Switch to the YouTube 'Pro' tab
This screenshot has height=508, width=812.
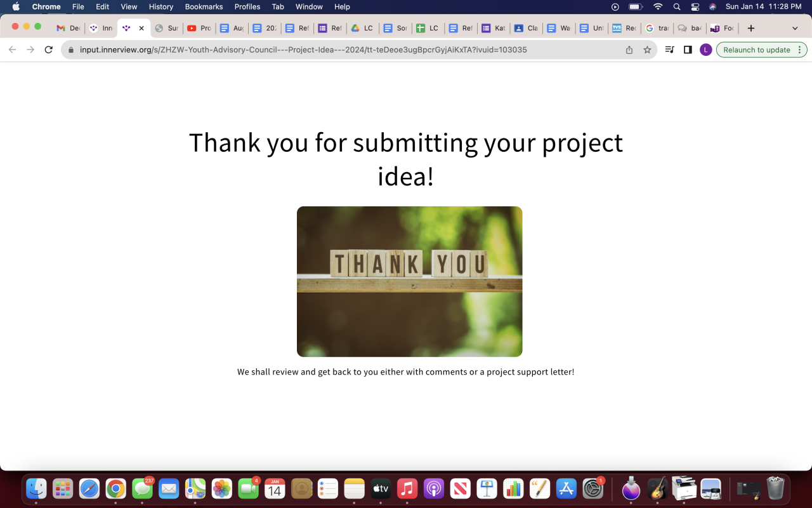198,28
